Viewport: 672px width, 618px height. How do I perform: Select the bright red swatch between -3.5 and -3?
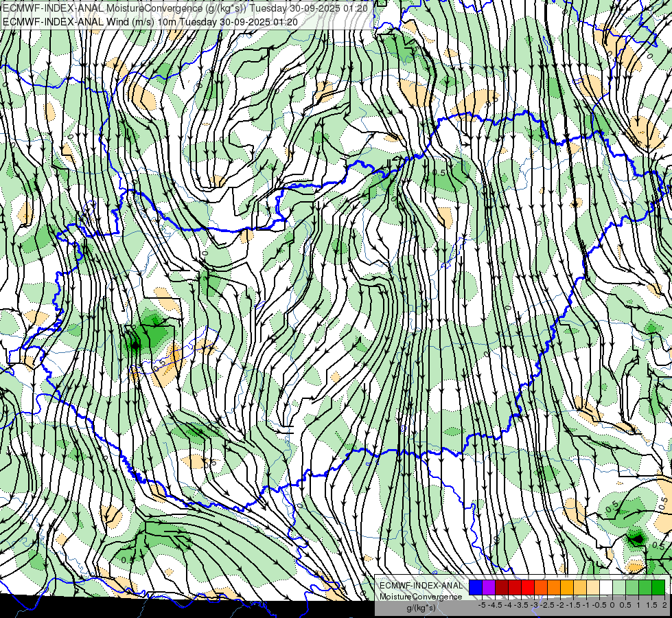click(x=528, y=587)
